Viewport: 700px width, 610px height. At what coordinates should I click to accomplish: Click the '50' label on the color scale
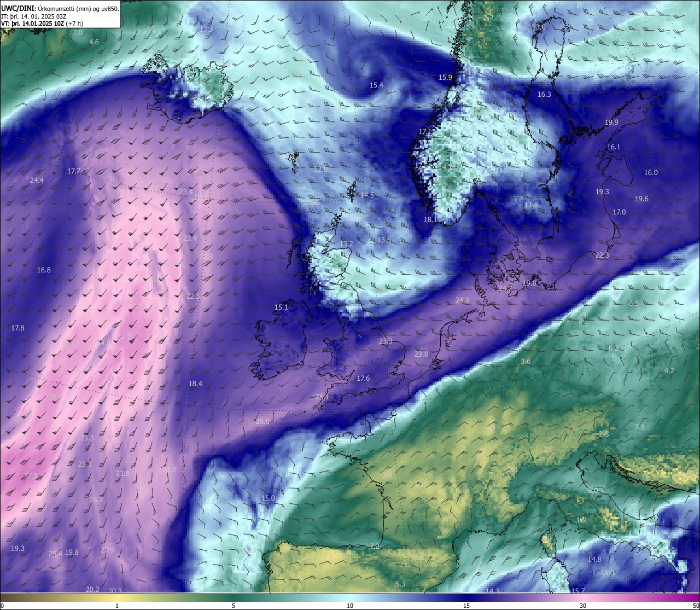(695, 606)
